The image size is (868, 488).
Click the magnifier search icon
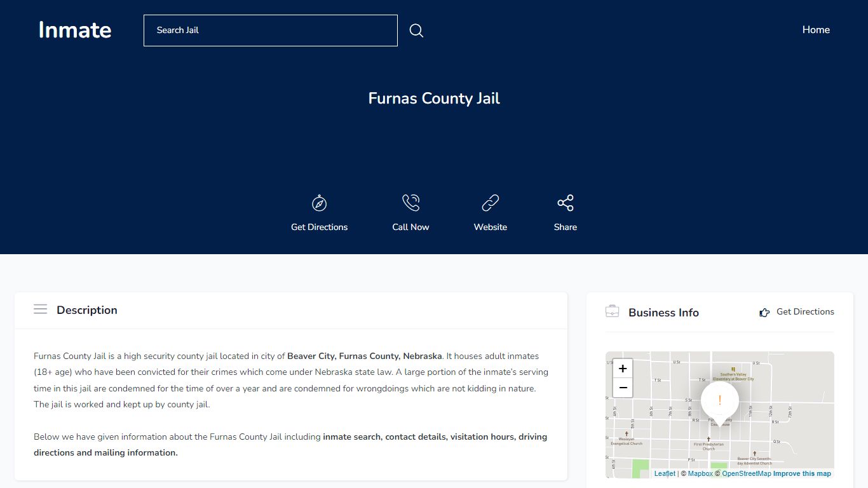[x=416, y=30]
